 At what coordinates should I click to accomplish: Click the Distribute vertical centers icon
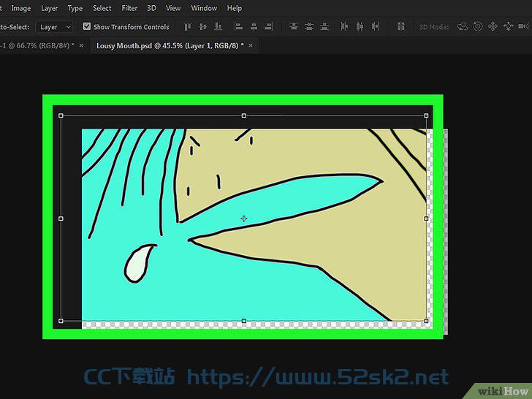[309, 26]
